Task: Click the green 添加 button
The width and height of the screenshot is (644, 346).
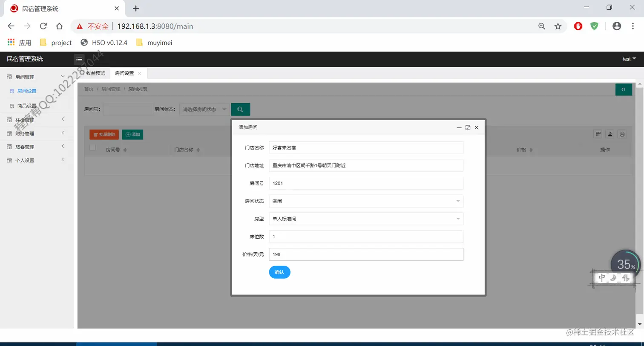Action: pyautogui.click(x=132, y=135)
